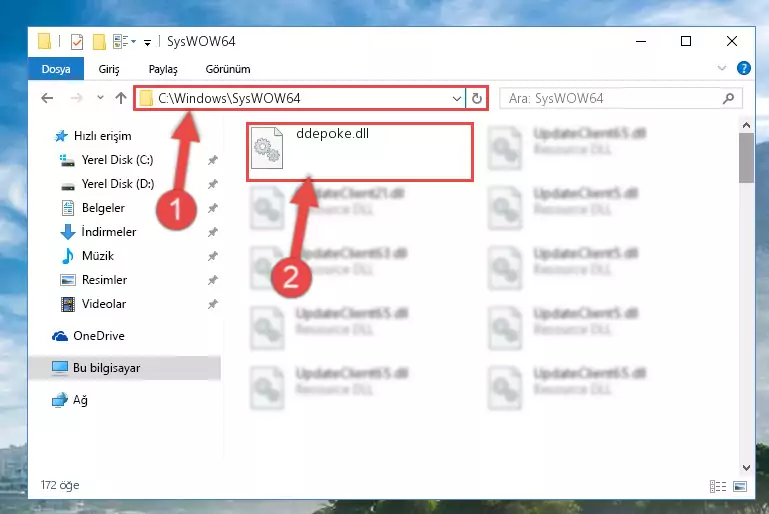769x514 pixels.
Task: Click pin icon next to Belgeler
Action: coord(212,208)
